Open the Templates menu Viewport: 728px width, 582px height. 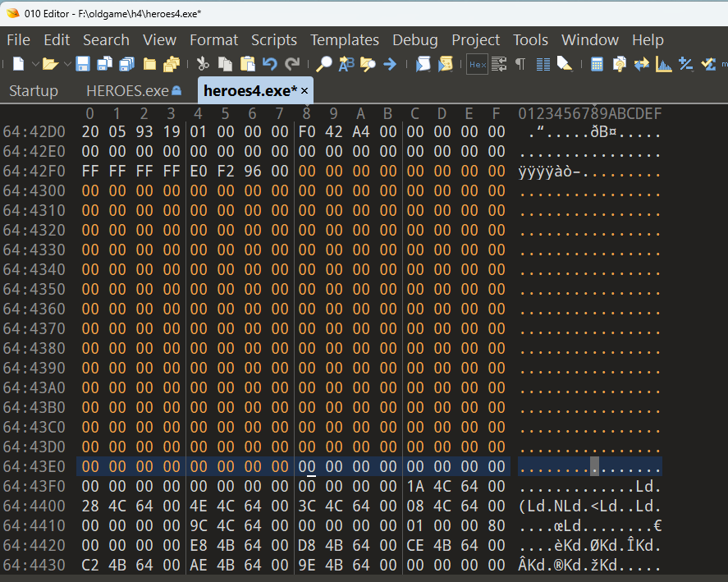coord(345,40)
